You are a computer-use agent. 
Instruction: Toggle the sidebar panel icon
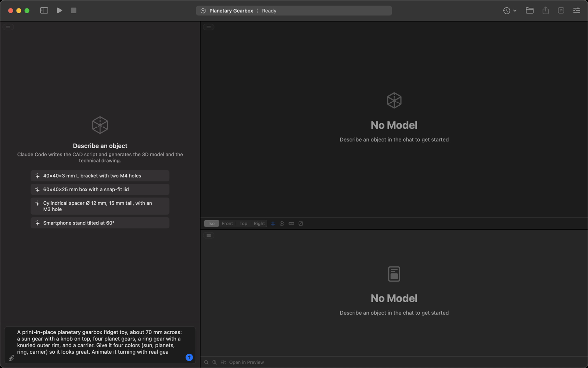(44, 11)
